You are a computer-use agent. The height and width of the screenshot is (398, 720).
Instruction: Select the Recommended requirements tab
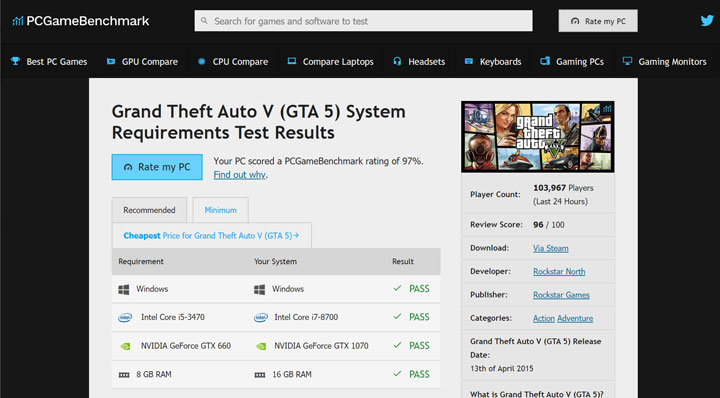(x=149, y=210)
